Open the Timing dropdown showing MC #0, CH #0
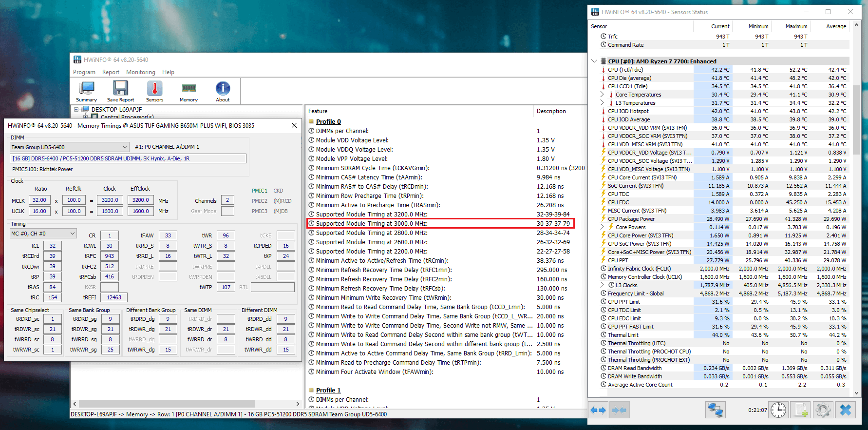868x430 pixels. [x=43, y=234]
